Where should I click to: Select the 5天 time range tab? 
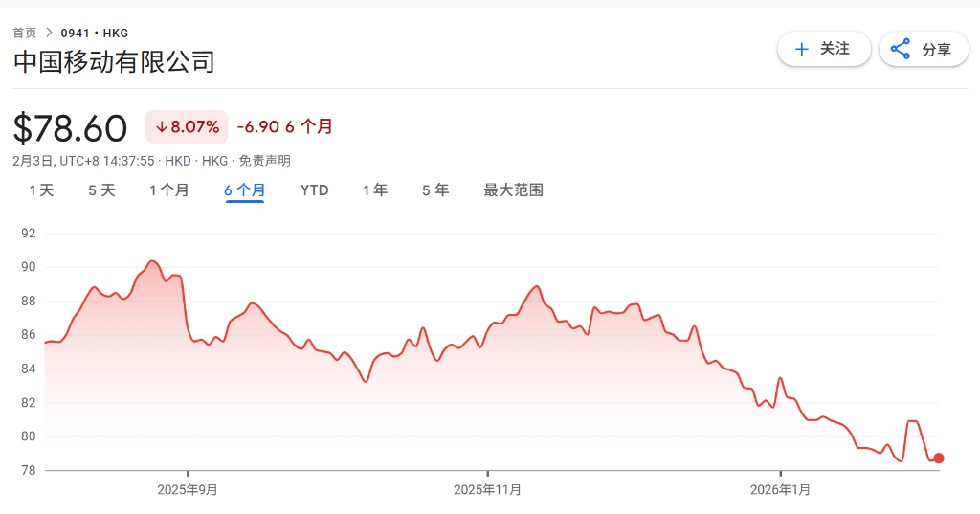point(101,190)
